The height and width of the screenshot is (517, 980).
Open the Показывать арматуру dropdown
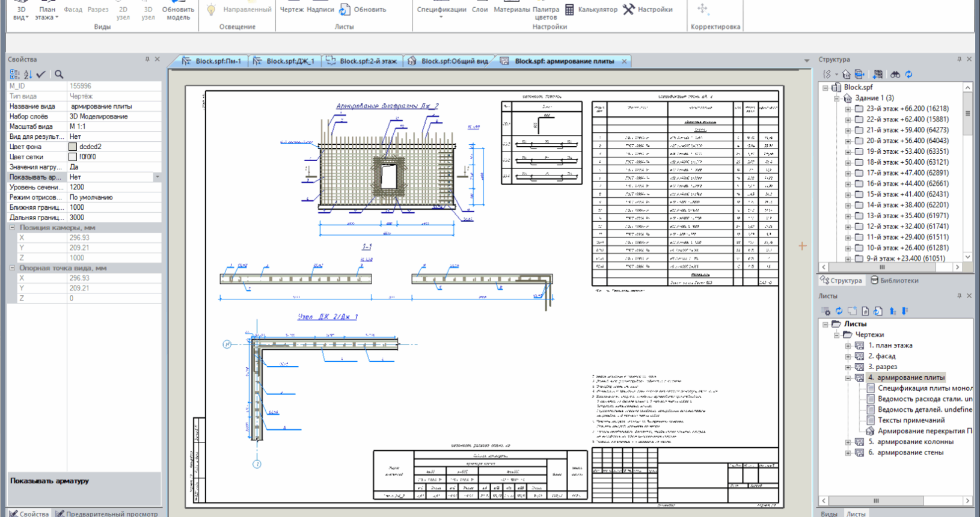click(x=158, y=177)
